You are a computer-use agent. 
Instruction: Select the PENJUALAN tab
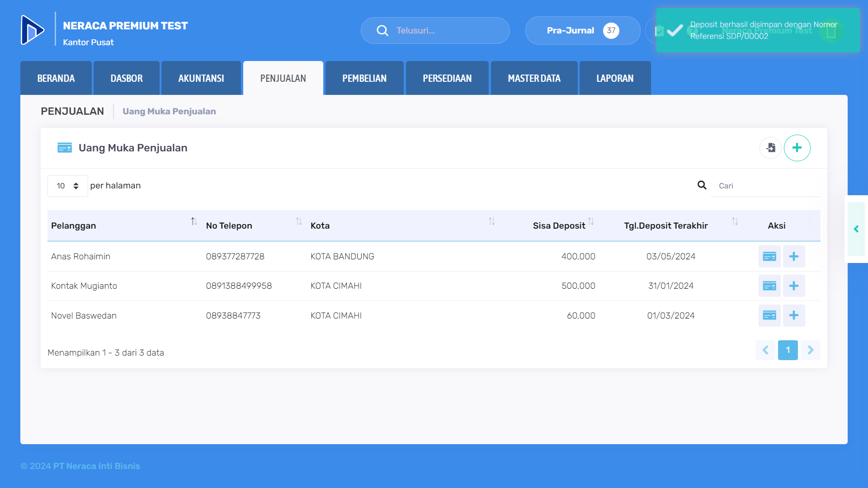pyautogui.click(x=283, y=78)
